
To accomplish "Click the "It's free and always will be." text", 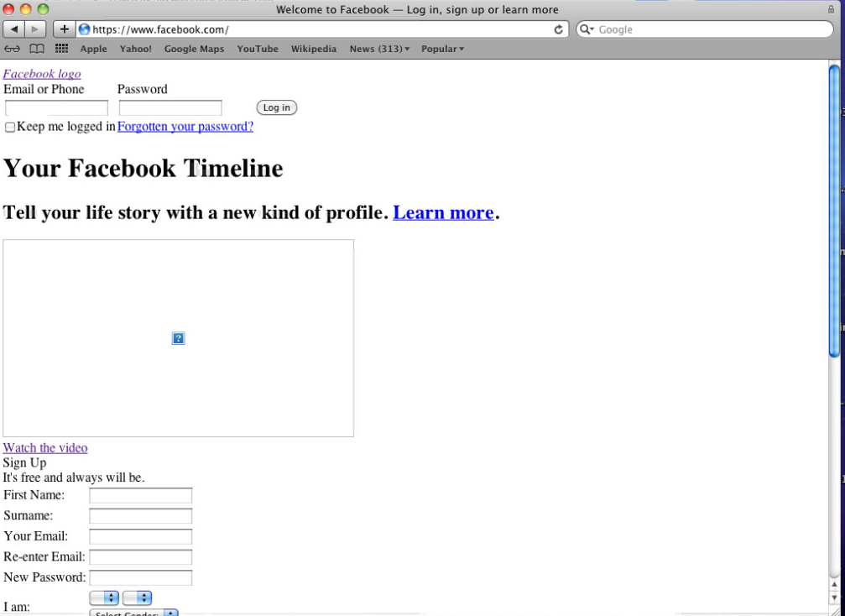I will (x=74, y=477).
